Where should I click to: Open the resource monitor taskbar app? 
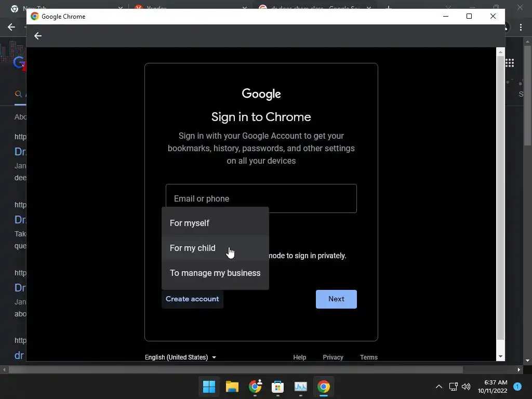click(x=301, y=387)
